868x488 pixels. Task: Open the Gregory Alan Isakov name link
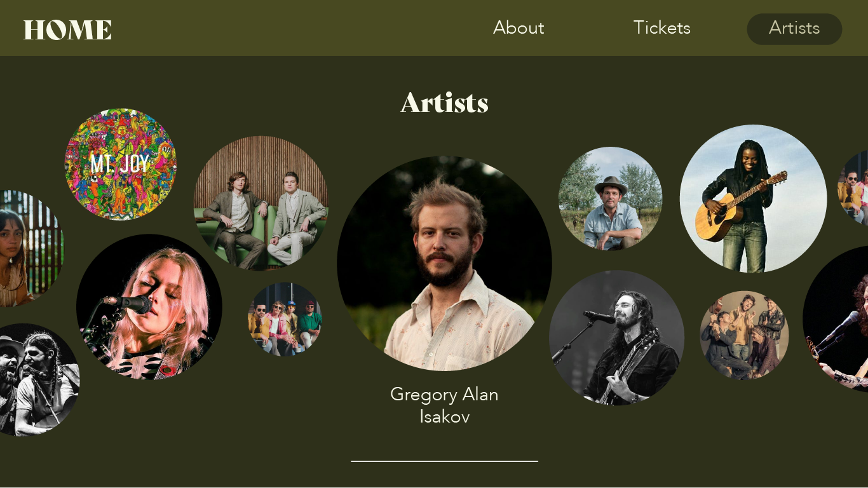[444, 405]
